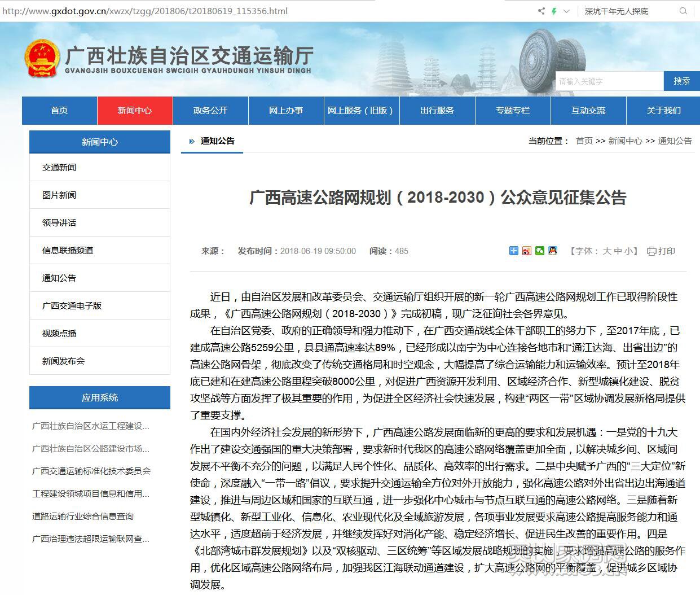
Task: Click the 应用系统 sidebar header
Action: tap(100, 397)
